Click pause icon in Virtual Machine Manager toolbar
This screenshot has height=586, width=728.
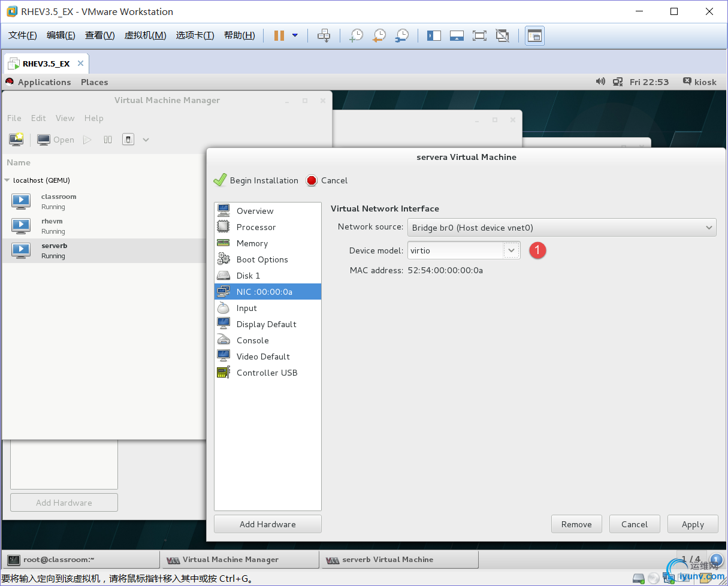click(108, 140)
